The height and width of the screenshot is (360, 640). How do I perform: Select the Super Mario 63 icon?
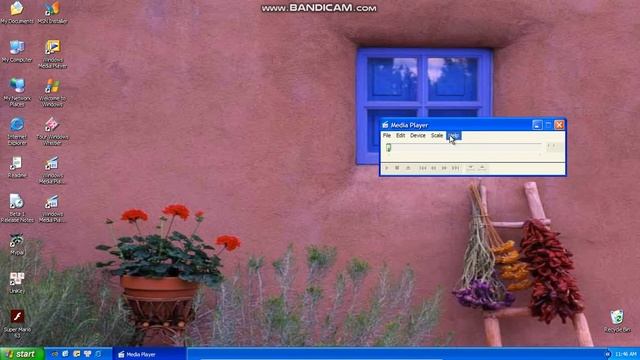pos(17,324)
